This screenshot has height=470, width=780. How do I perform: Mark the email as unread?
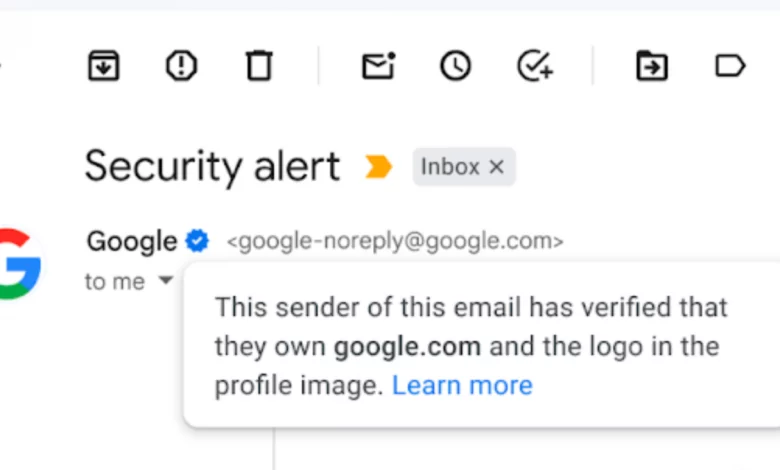[x=379, y=66]
